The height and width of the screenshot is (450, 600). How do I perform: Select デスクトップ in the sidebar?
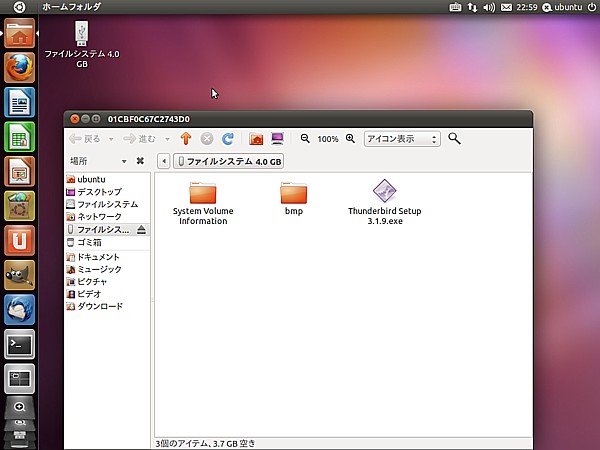pyautogui.click(x=107, y=192)
